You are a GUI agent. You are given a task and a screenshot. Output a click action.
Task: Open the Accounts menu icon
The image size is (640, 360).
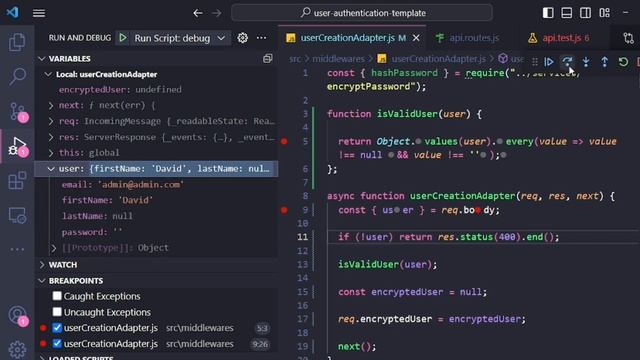point(17,315)
